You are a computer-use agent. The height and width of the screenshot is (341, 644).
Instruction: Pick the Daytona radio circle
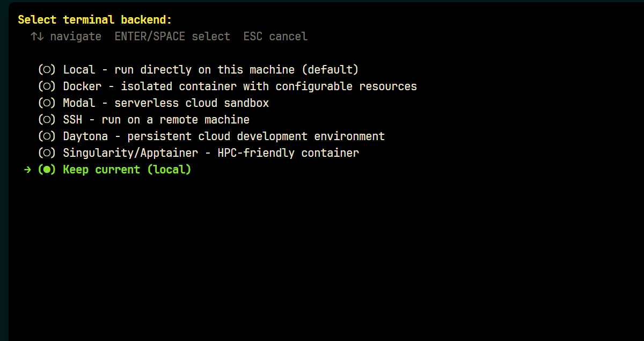click(x=47, y=136)
